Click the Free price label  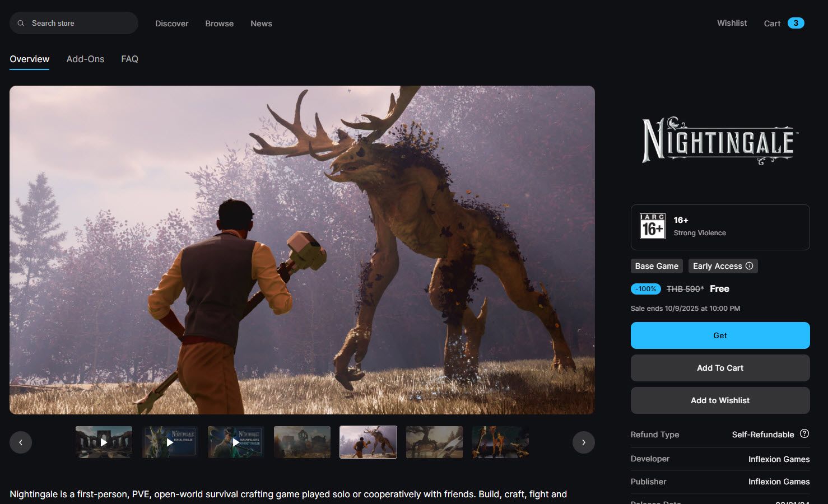[719, 289]
